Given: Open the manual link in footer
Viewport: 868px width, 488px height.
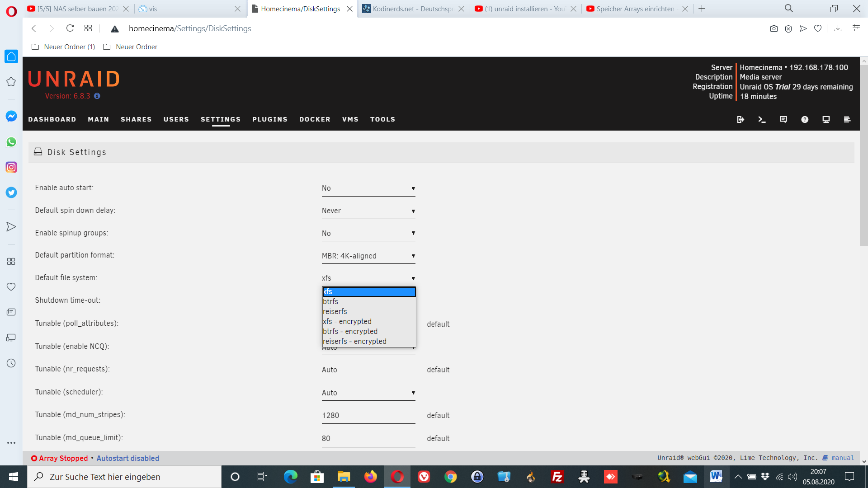Looking at the screenshot, I should 843,458.
